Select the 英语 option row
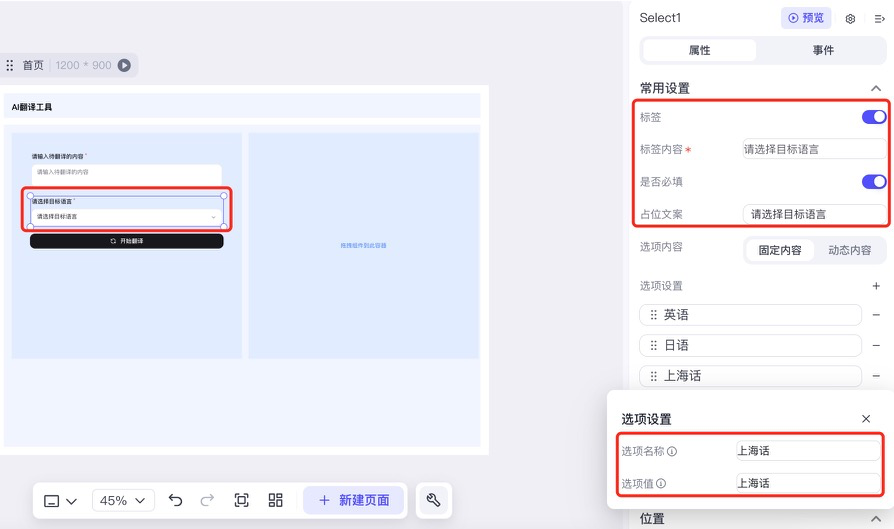 coord(750,315)
